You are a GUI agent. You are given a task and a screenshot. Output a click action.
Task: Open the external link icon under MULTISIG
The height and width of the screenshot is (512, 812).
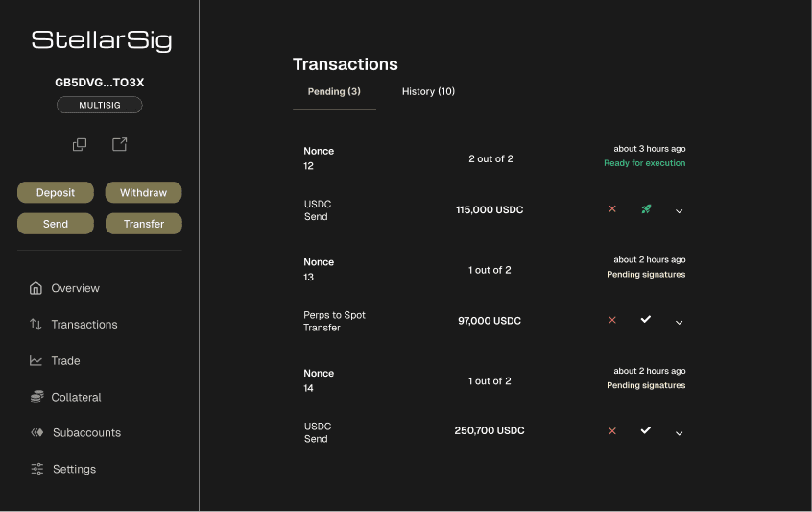click(x=119, y=145)
